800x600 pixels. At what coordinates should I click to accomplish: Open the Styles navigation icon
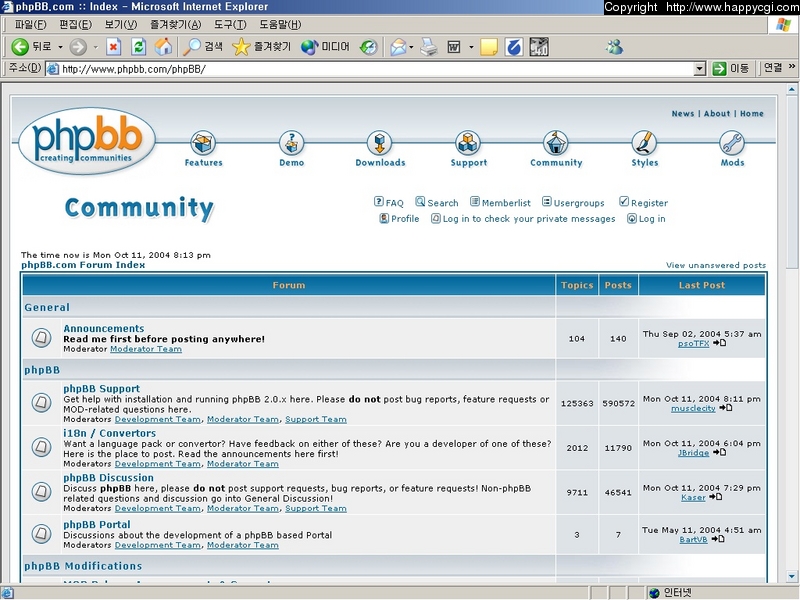(644, 143)
